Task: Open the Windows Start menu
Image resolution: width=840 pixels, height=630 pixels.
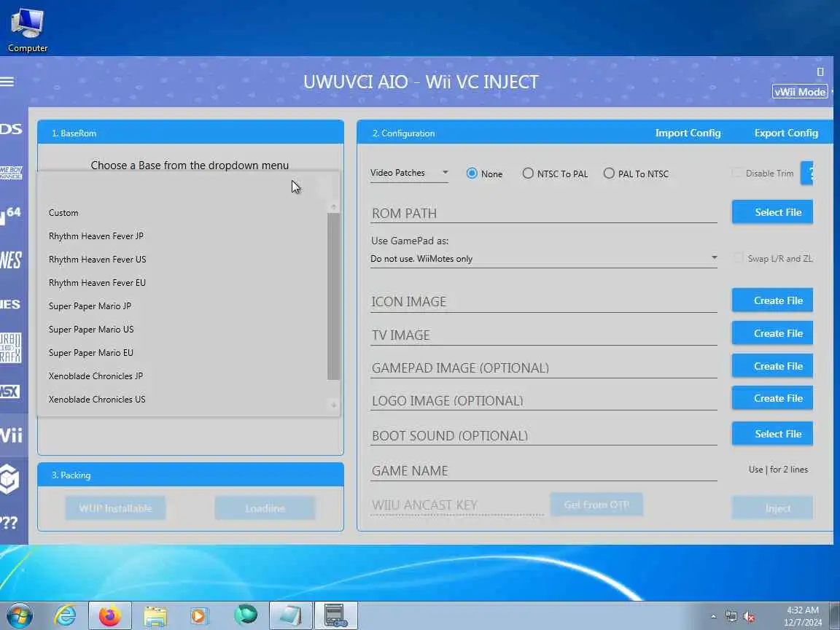Action: tap(19, 615)
